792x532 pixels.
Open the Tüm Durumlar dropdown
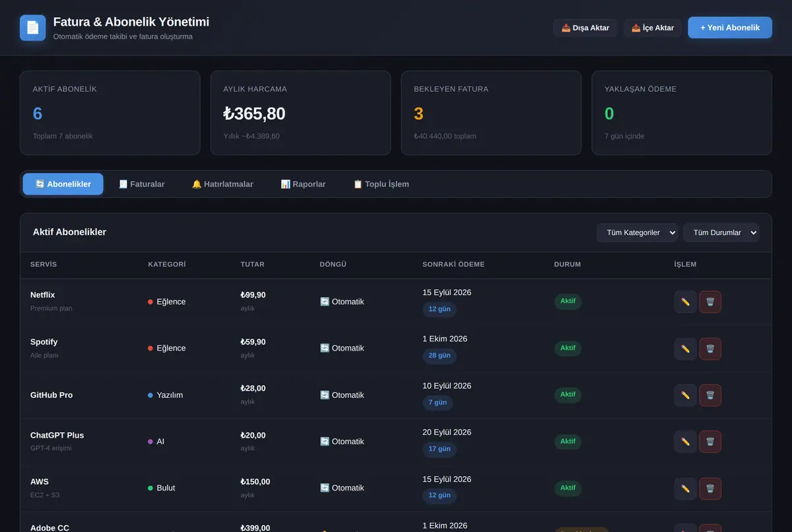coord(721,232)
